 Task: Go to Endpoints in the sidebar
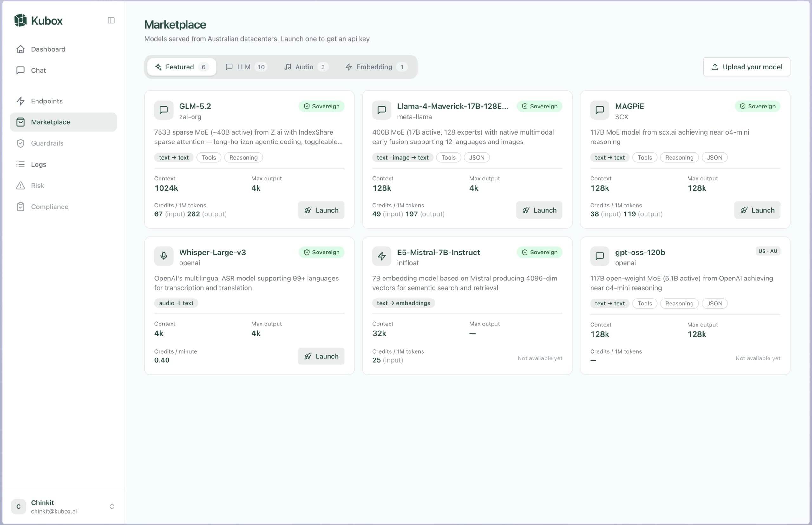pyautogui.click(x=63, y=101)
